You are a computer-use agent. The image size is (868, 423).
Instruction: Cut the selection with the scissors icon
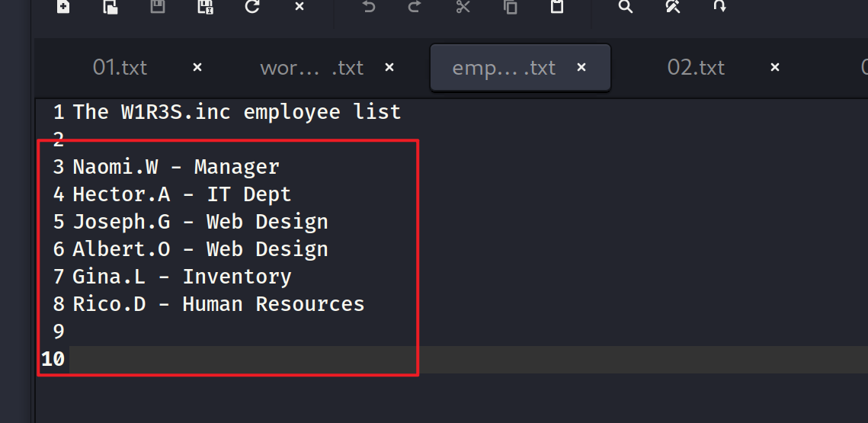(463, 7)
